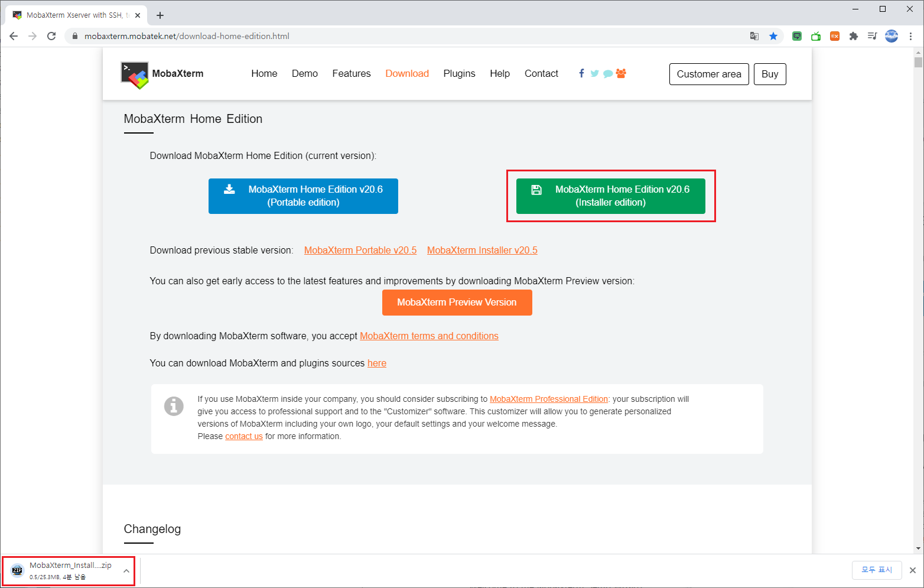
Task: Open the Demo menu item
Action: click(x=305, y=73)
